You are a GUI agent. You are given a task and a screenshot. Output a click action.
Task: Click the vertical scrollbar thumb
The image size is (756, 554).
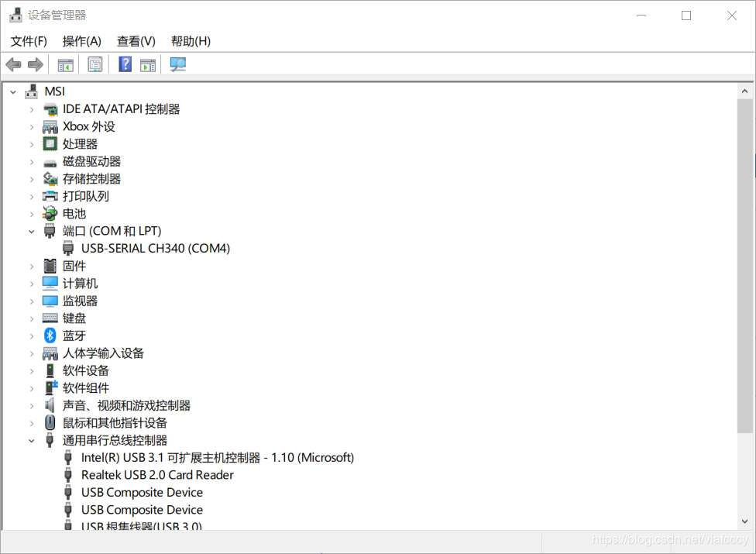pos(744,266)
